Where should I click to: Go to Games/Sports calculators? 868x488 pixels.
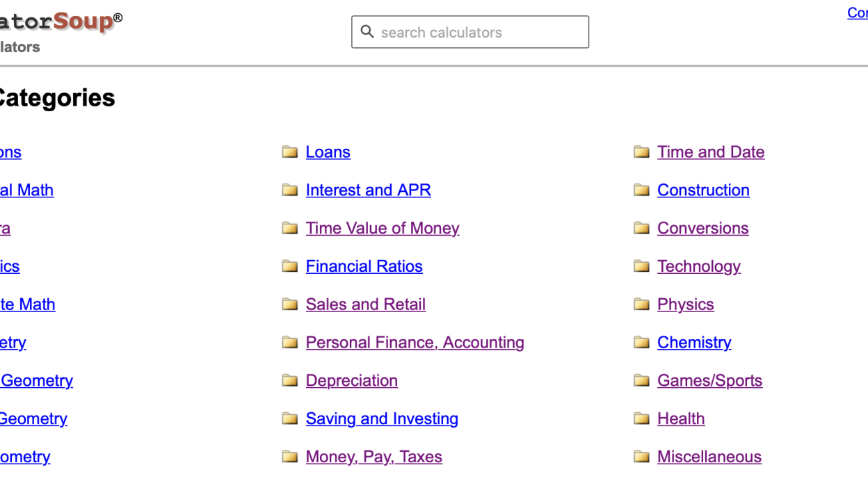pos(709,381)
